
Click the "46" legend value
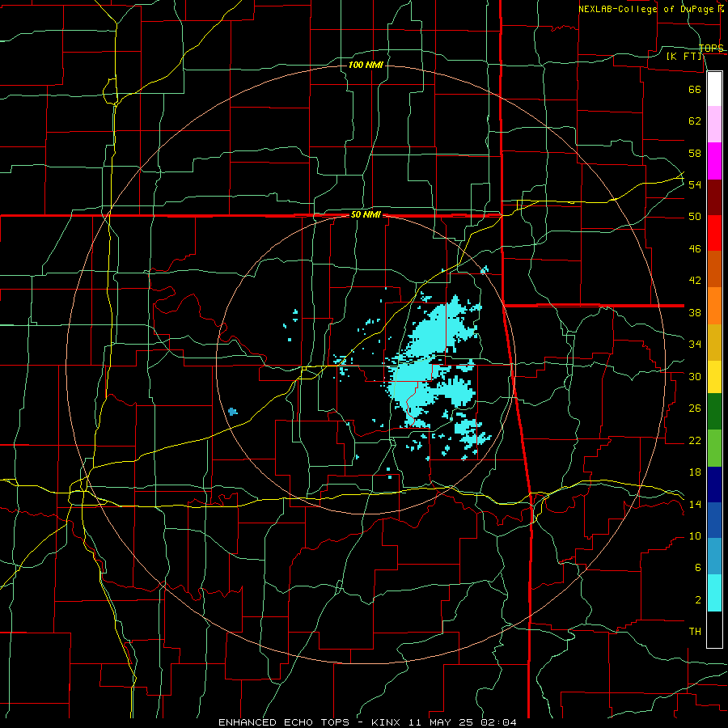coord(695,249)
